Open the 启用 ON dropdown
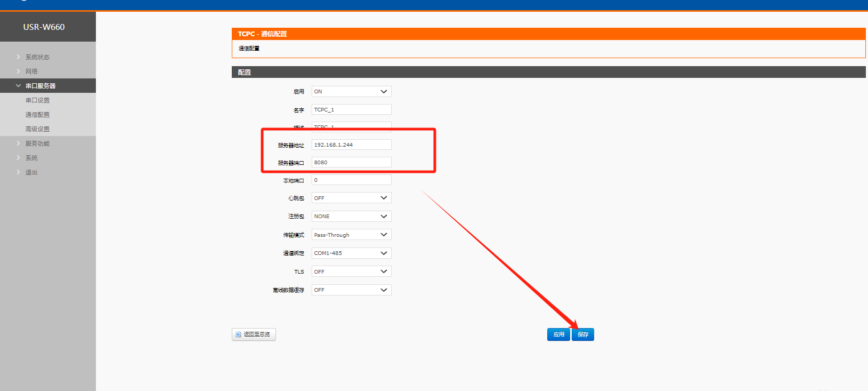This screenshot has height=391, width=868. (351, 92)
